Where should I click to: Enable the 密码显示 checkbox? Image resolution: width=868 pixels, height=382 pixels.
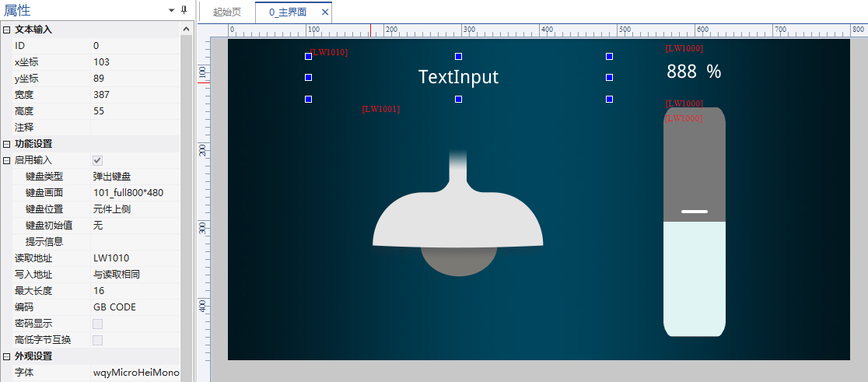pos(98,324)
